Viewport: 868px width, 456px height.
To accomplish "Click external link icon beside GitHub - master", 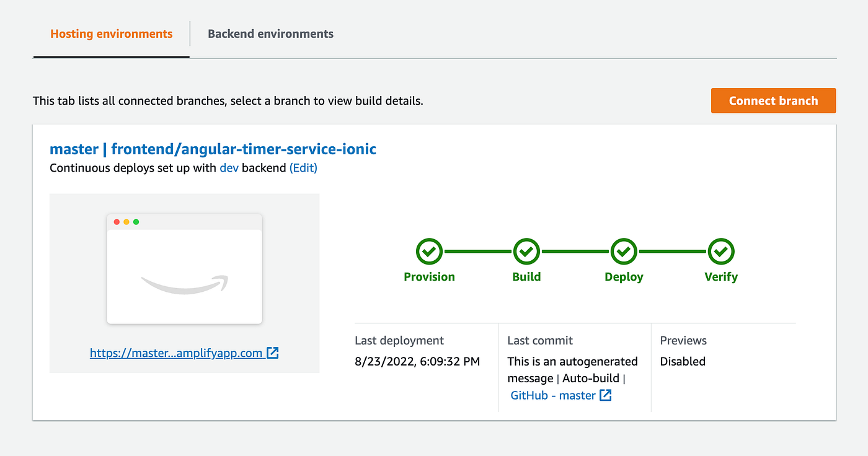I will point(606,395).
